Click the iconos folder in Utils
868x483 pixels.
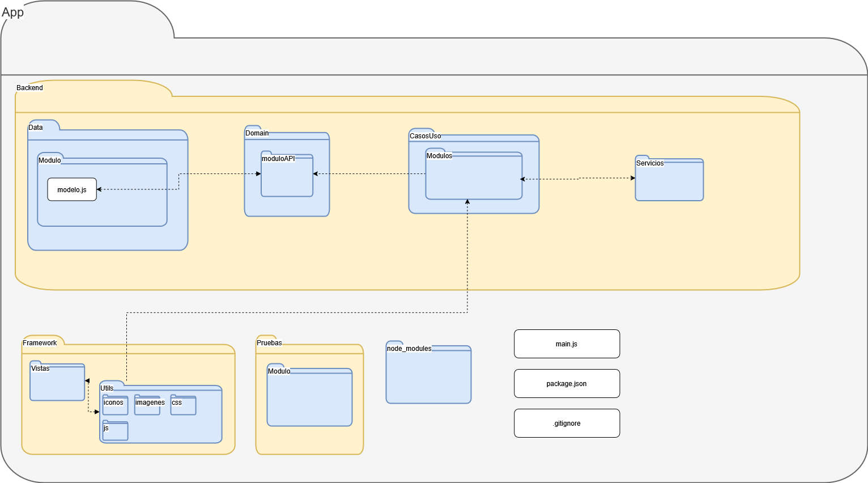pyautogui.click(x=115, y=405)
